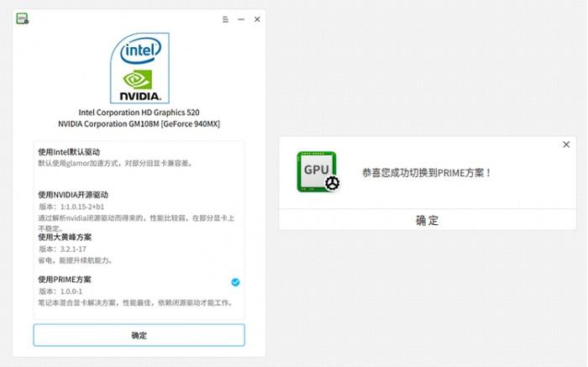Select the 使用PRIME方案 option
Image resolution: width=588 pixels, height=367 pixels.
[139, 291]
